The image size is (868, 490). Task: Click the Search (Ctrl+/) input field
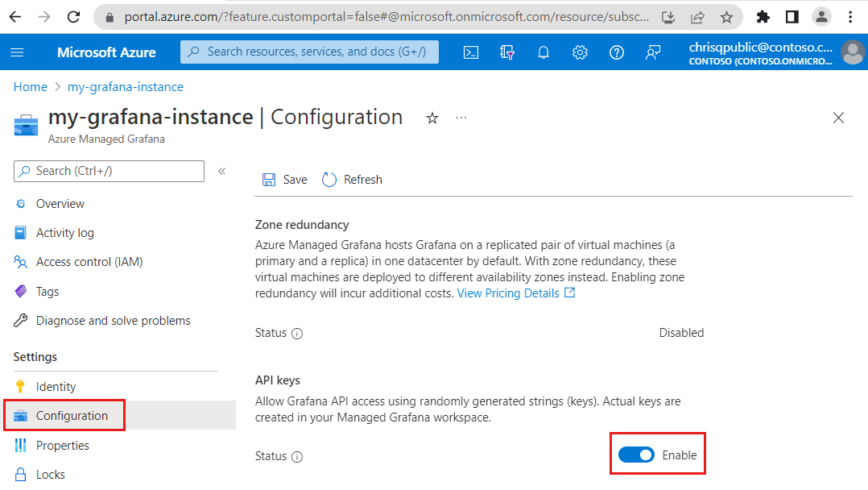tap(109, 171)
